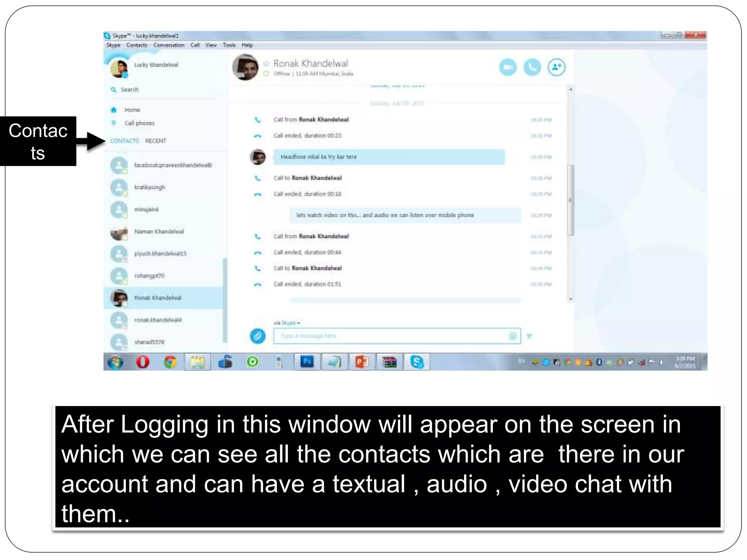This screenshot has width=747, height=560.
Task: Open Skype taskbar icon
Action: [417, 362]
